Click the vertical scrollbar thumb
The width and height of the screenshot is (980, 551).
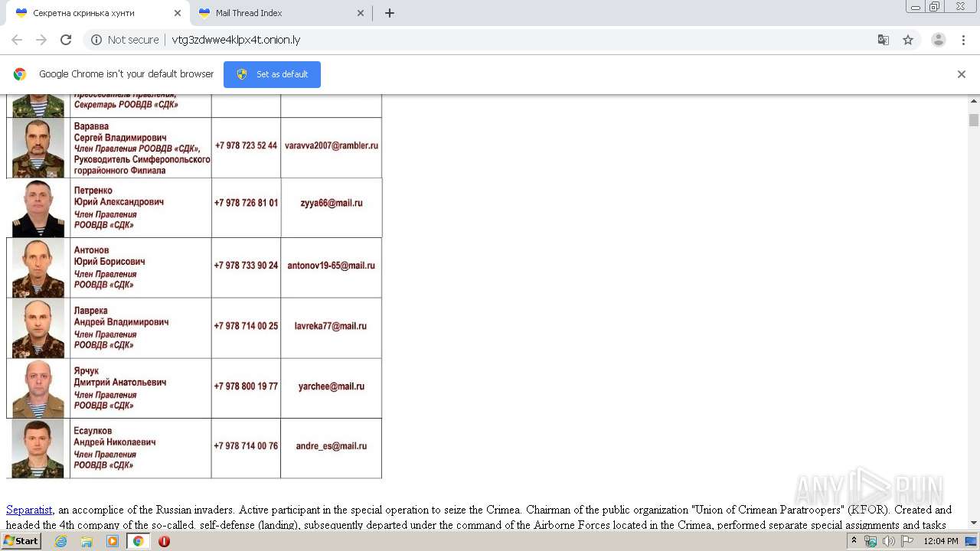(x=974, y=120)
